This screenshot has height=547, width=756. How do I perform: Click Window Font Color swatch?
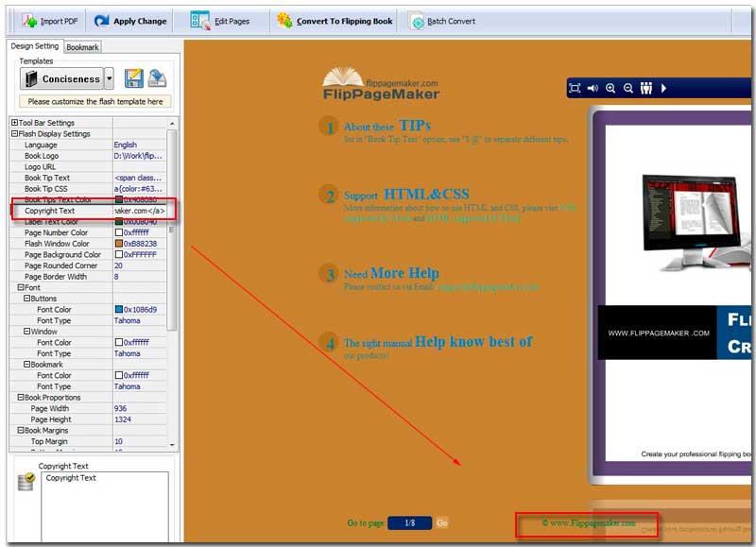point(119,342)
